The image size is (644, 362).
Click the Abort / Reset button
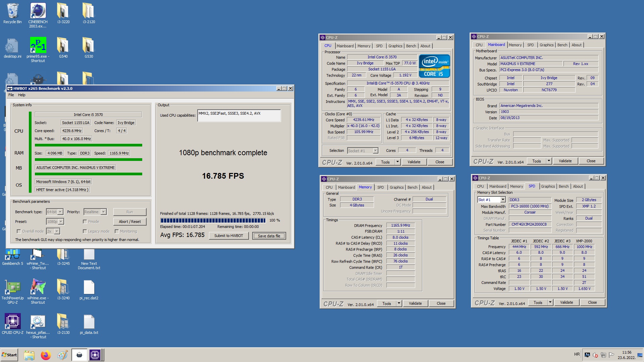[x=130, y=222]
